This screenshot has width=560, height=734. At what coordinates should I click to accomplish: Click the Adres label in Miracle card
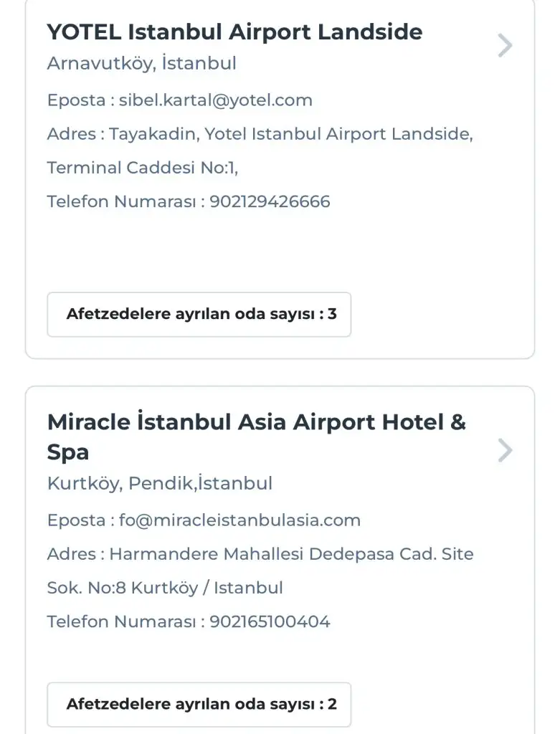point(72,554)
